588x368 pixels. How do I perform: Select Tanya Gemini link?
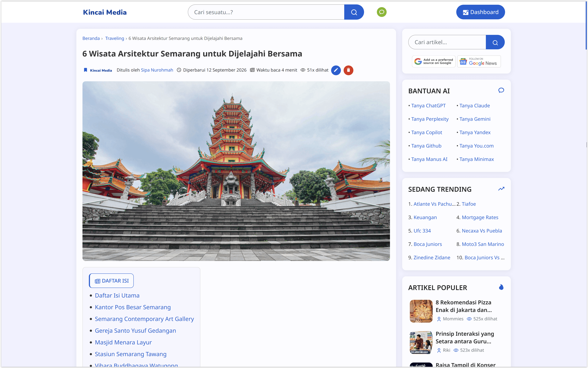pos(475,119)
